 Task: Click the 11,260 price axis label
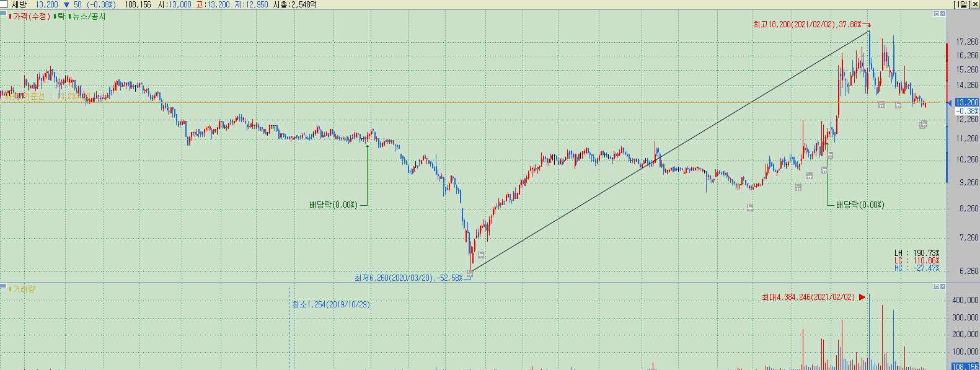coord(968,138)
